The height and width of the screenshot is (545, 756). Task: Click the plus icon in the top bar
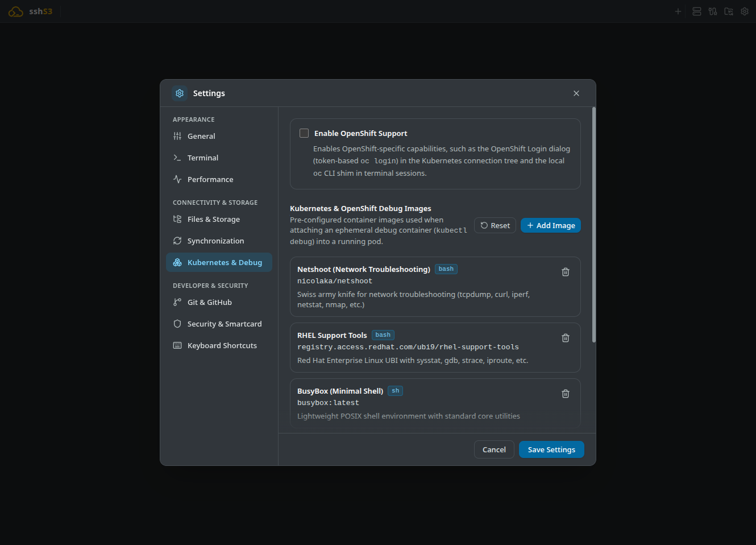click(x=678, y=11)
